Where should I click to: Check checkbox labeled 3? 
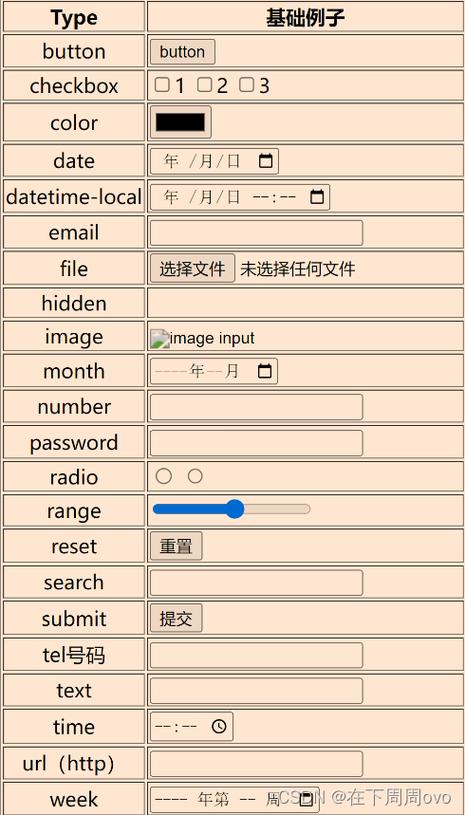click(x=247, y=85)
